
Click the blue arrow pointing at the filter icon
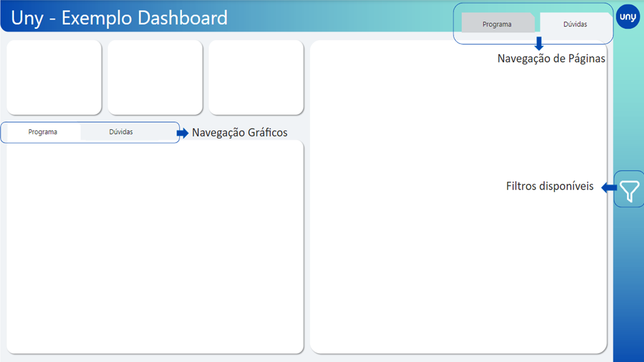point(609,187)
